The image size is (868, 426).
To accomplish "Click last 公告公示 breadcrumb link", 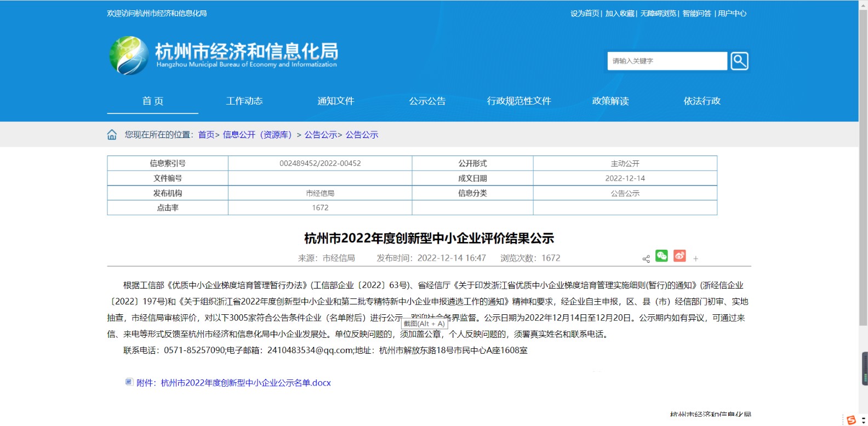I will pos(362,135).
